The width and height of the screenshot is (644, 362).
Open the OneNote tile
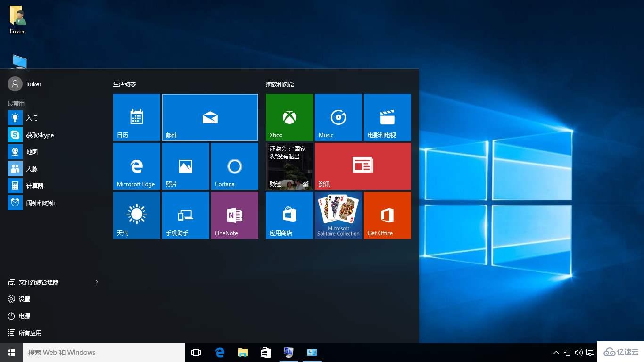pyautogui.click(x=234, y=215)
